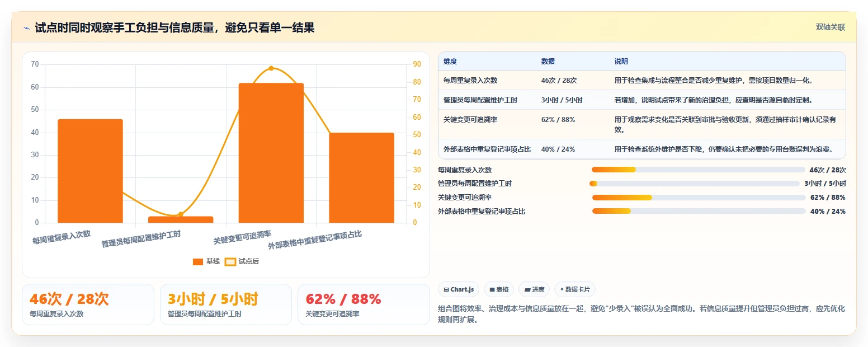Image resolution: width=868 pixels, height=347 pixels.
Task: Click the 62% / 88% stat card
Action: click(364, 304)
